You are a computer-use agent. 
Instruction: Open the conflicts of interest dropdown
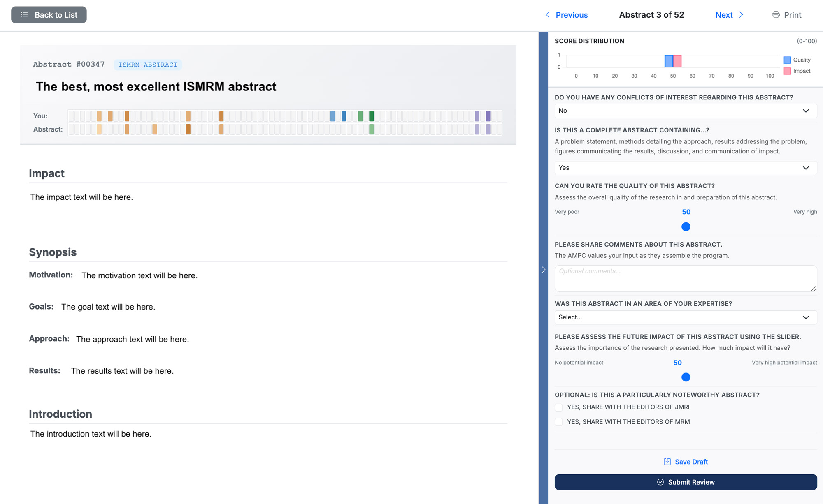tap(685, 111)
